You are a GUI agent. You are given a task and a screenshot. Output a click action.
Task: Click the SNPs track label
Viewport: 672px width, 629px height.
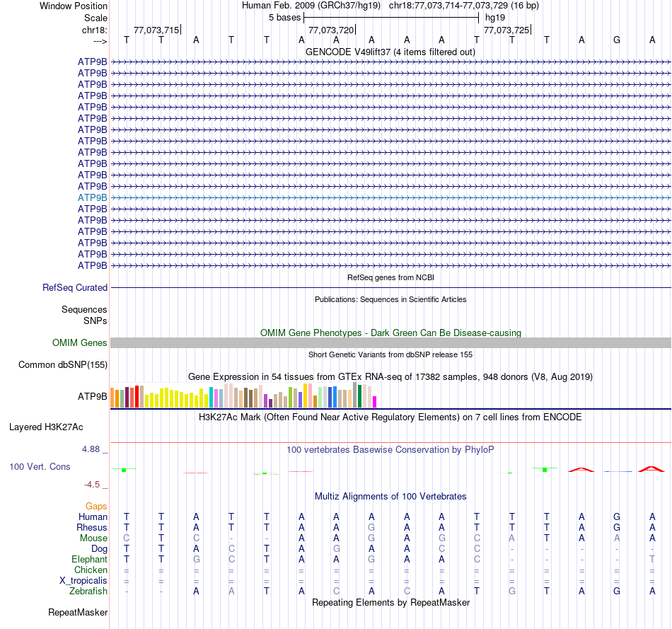[x=95, y=321]
